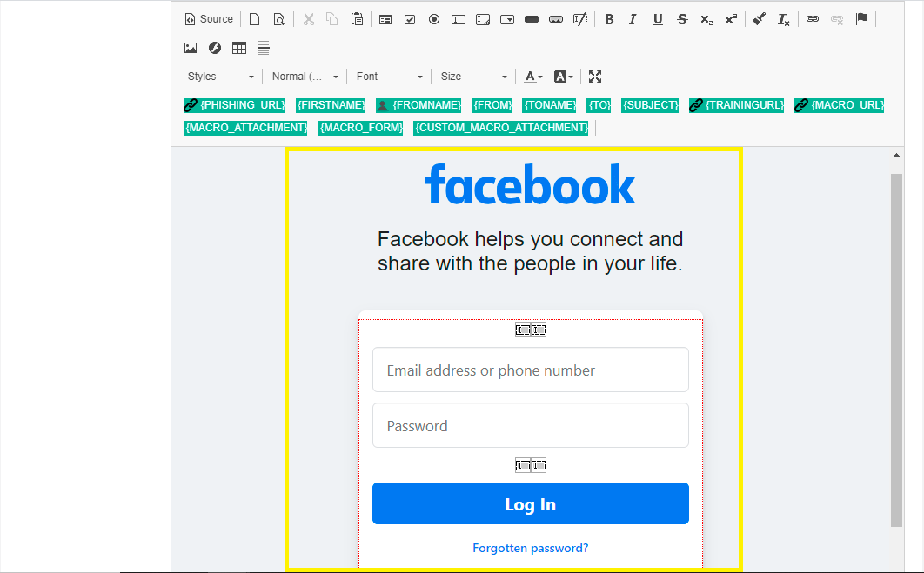Screen dimensions: 924x573
Task: Follow the Forgotten password? link
Action: pos(531,549)
